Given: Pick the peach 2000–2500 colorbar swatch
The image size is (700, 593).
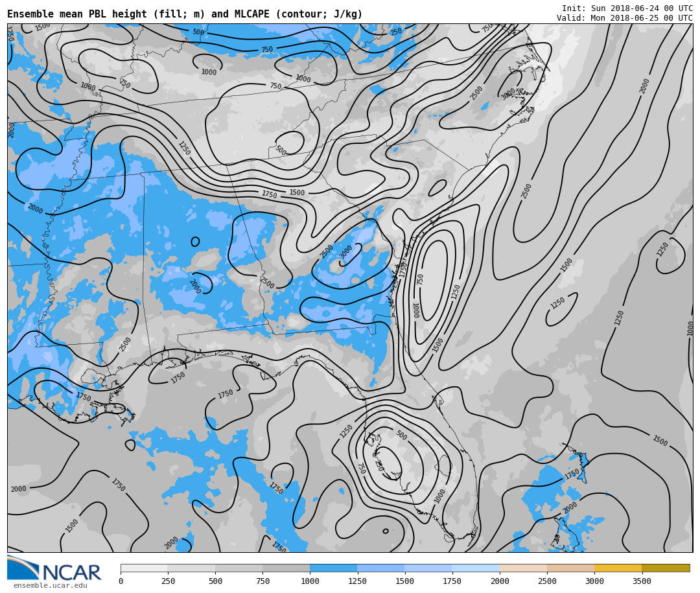Looking at the screenshot, I should 523,568.
